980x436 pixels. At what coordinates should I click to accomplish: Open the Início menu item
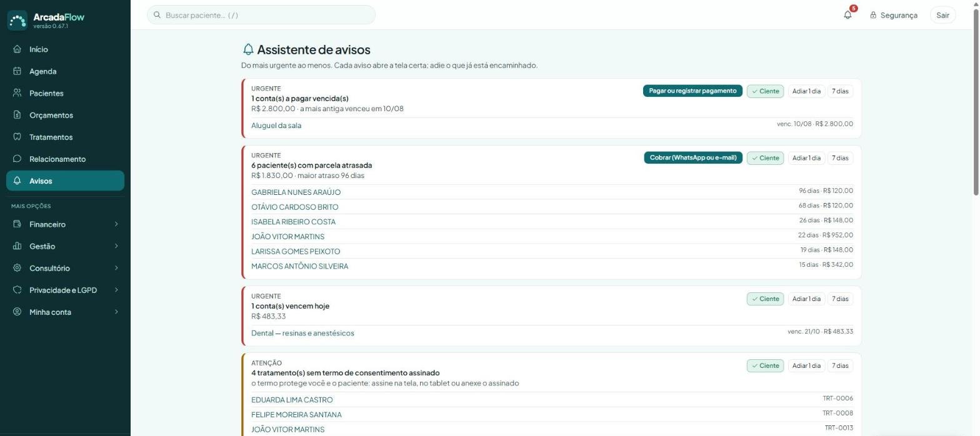(65, 49)
